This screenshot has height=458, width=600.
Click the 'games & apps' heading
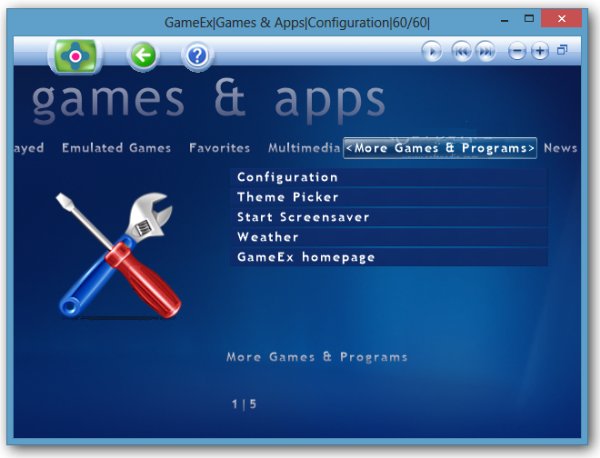(x=208, y=100)
